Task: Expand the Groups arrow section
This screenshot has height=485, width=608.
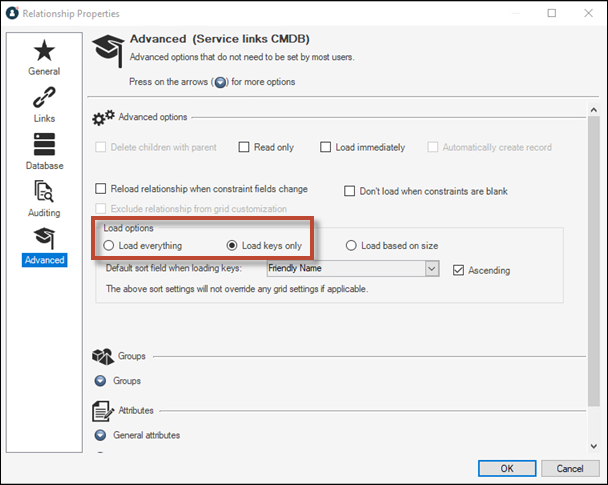Action: pyautogui.click(x=100, y=381)
